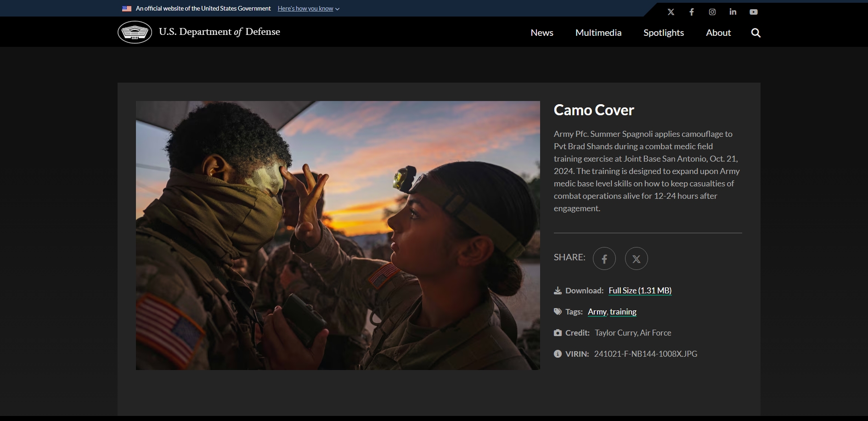Follow the Army tag link

coord(597,312)
